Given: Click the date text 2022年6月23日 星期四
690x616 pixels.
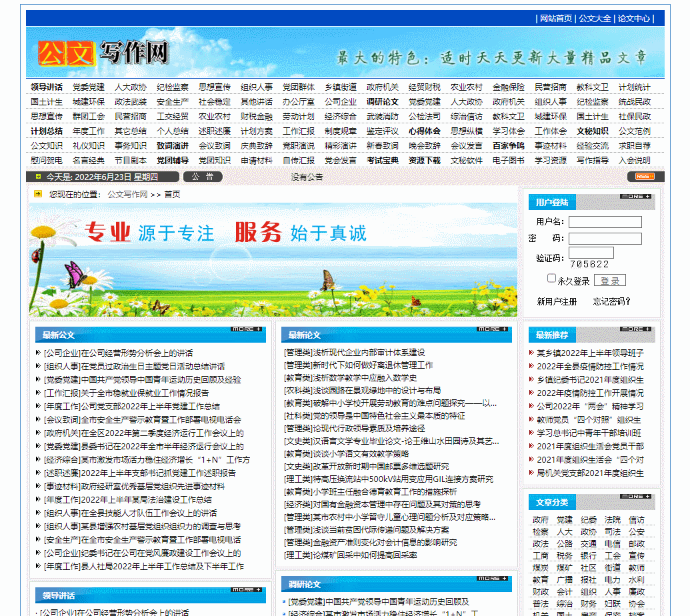Looking at the screenshot, I should 116,177.
